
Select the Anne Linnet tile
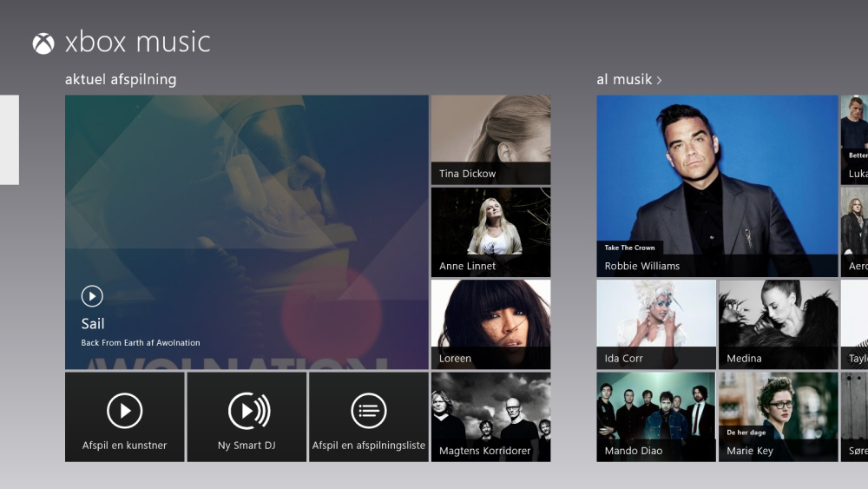491,232
